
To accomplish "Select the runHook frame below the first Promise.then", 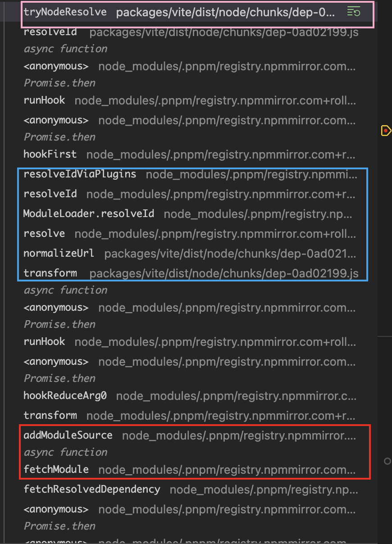I will (44, 100).
